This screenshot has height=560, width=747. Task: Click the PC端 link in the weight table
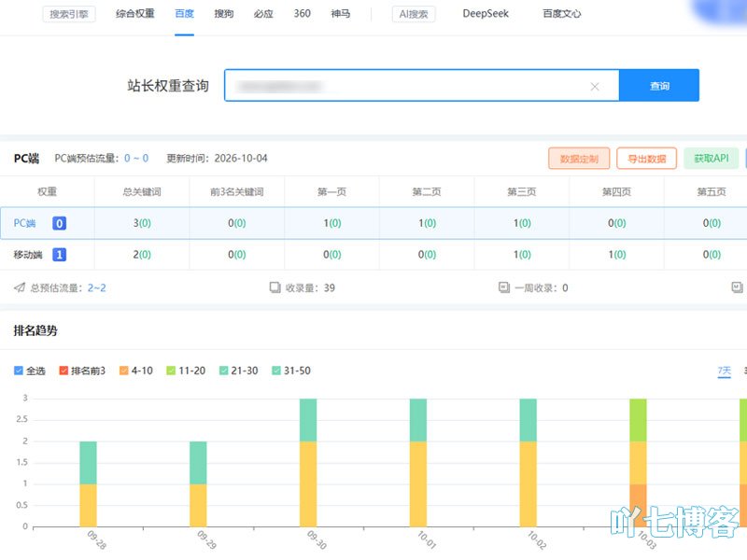coord(25,223)
